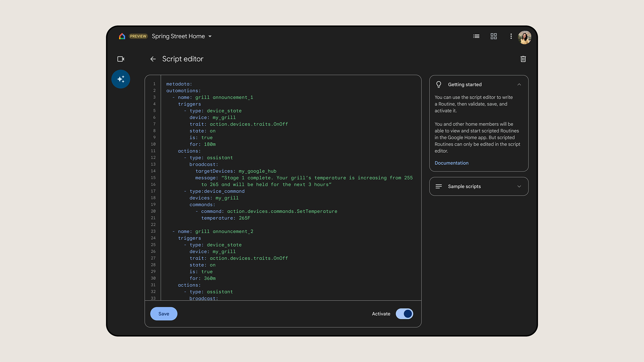Click the delete/trash icon
The image size is (644, 362).
coord(523,59)
